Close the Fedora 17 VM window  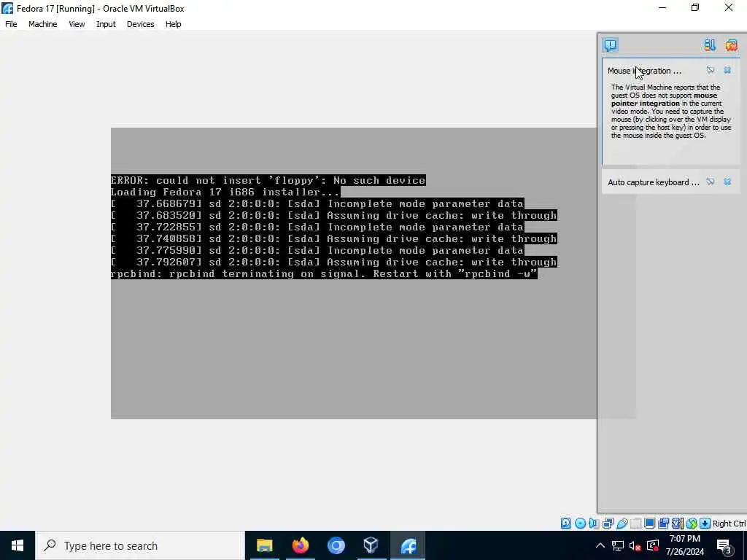point(729,7)
